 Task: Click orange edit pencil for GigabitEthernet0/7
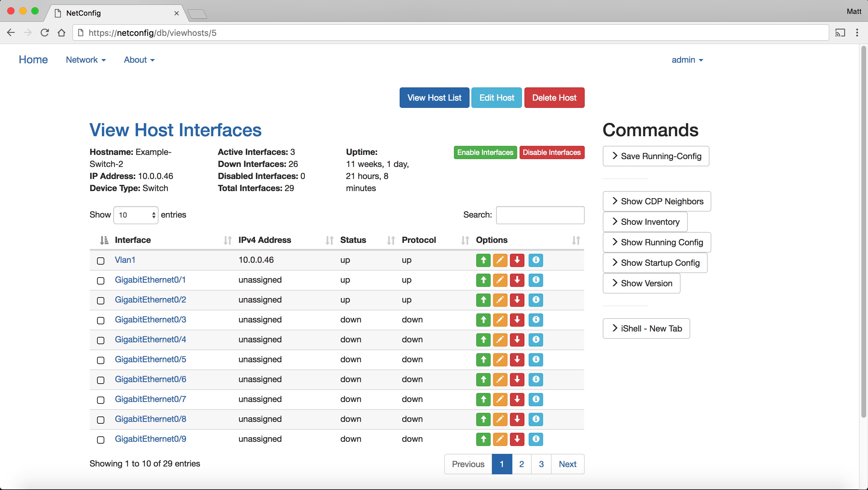click(x=500, y=399)
